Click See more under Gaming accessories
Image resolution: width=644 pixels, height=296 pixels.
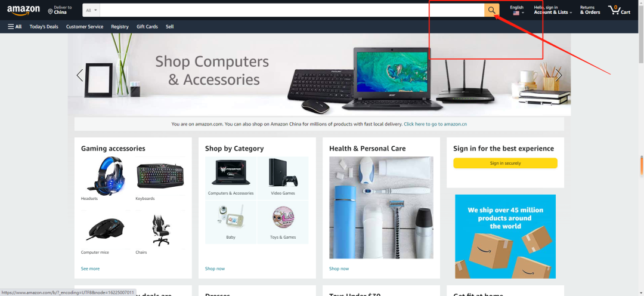[x=91, y=269]
